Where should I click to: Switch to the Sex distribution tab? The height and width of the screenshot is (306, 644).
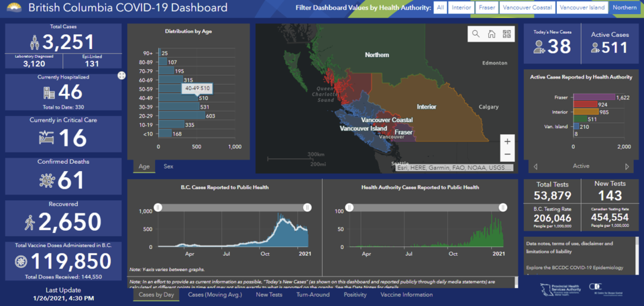168,166
